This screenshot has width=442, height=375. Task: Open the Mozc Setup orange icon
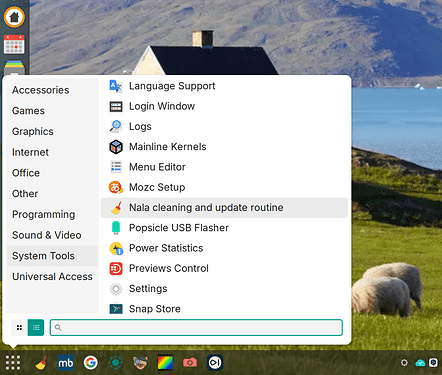point(116,187)
